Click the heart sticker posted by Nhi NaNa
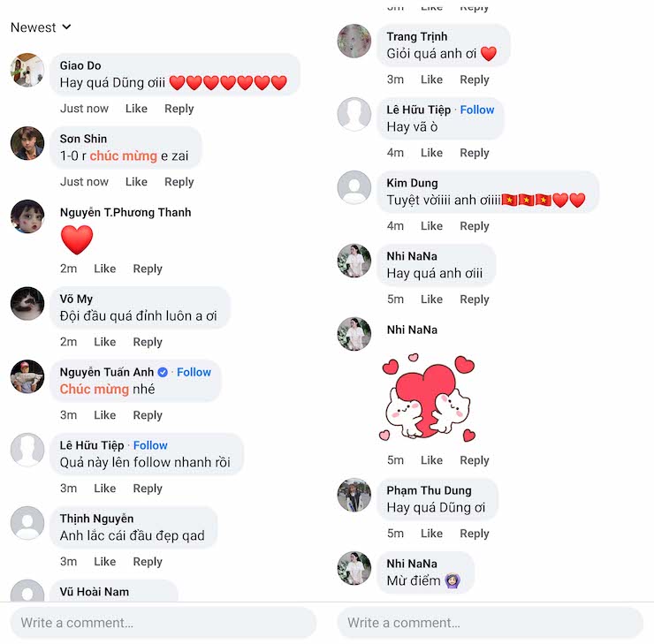This screenshot has height=644, width=654. tap(428, 397)
